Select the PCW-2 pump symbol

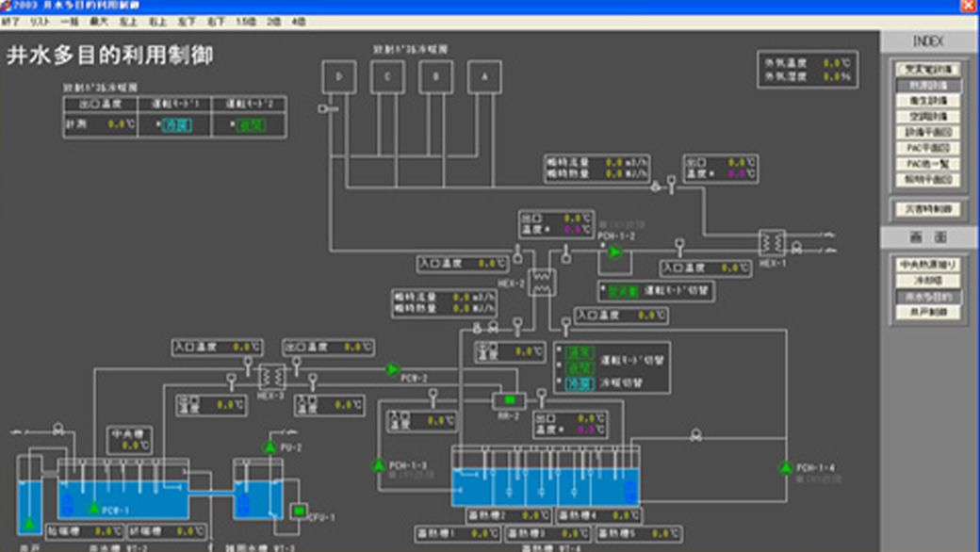pos(393,369)
